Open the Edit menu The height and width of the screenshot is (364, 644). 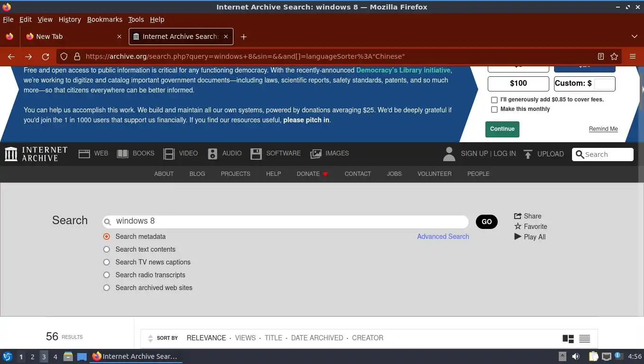click(25, 19)
